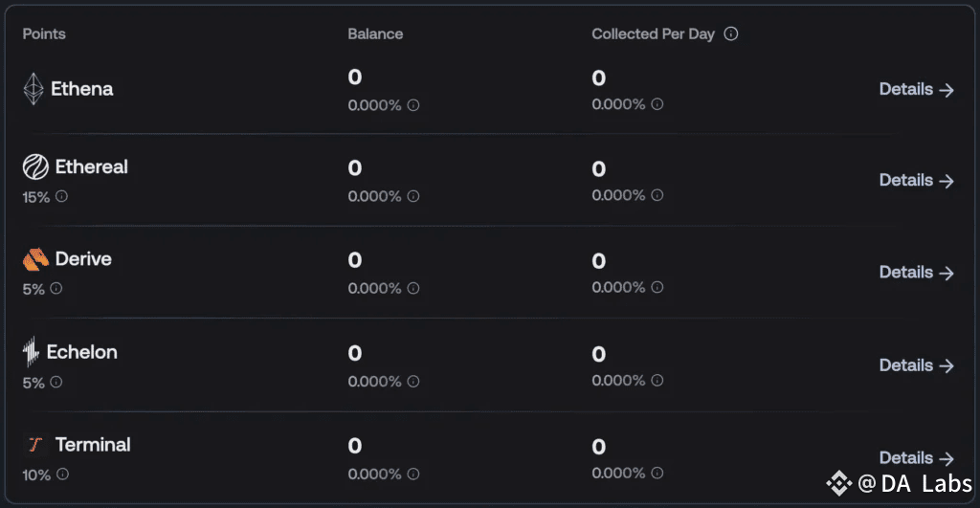Open Details for Terminal

[916, 458]
